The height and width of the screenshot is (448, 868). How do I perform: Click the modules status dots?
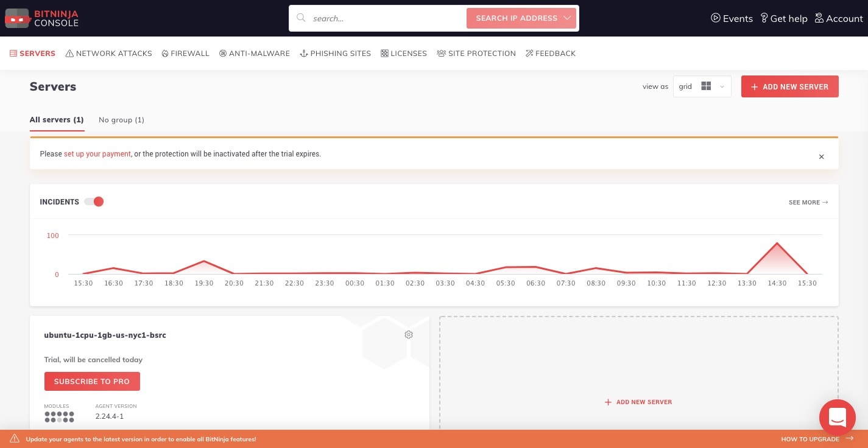[59, 417]
